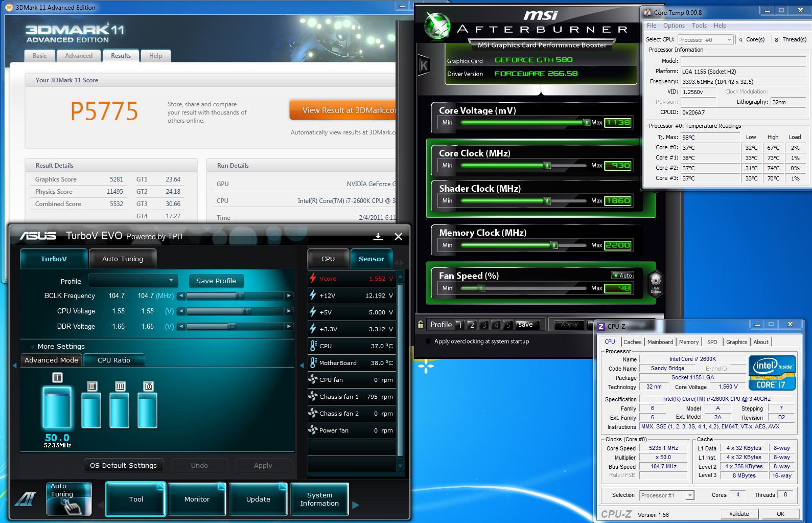Click the Power fan sensor icon
The image size is (812, 523).
pyautogui.click(x=313, y=430)
